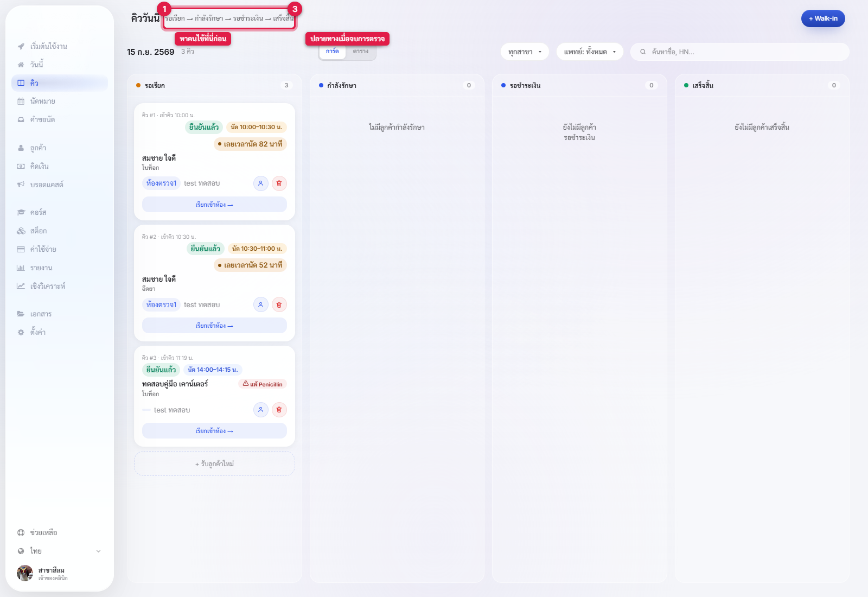Open customer profile icon on queue #2
The width and height of the screenshot is (868, 597).
[260, 304]
